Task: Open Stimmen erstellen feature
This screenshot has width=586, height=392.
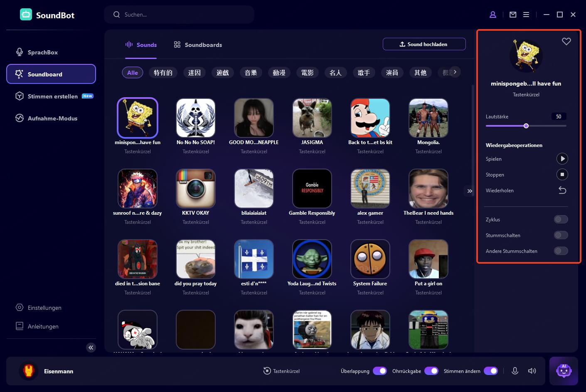Action: [53, 96]
